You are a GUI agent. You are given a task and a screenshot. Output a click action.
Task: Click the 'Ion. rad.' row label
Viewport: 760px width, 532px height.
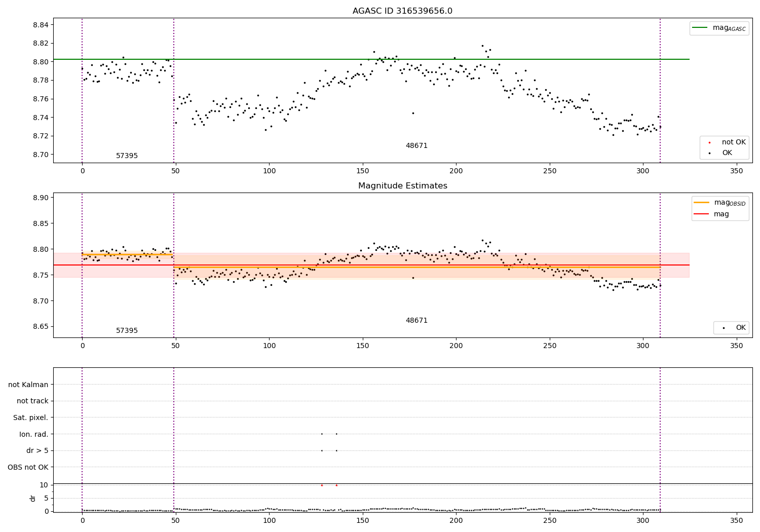(34, 434)
